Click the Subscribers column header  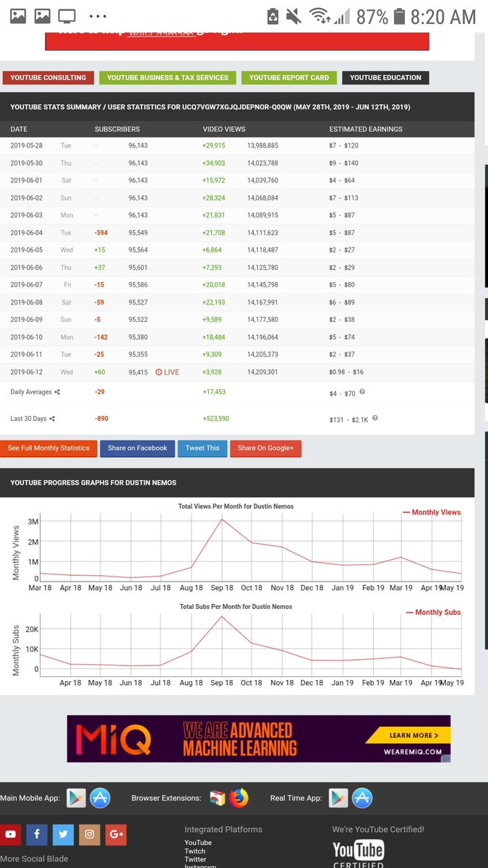(117, 129)
